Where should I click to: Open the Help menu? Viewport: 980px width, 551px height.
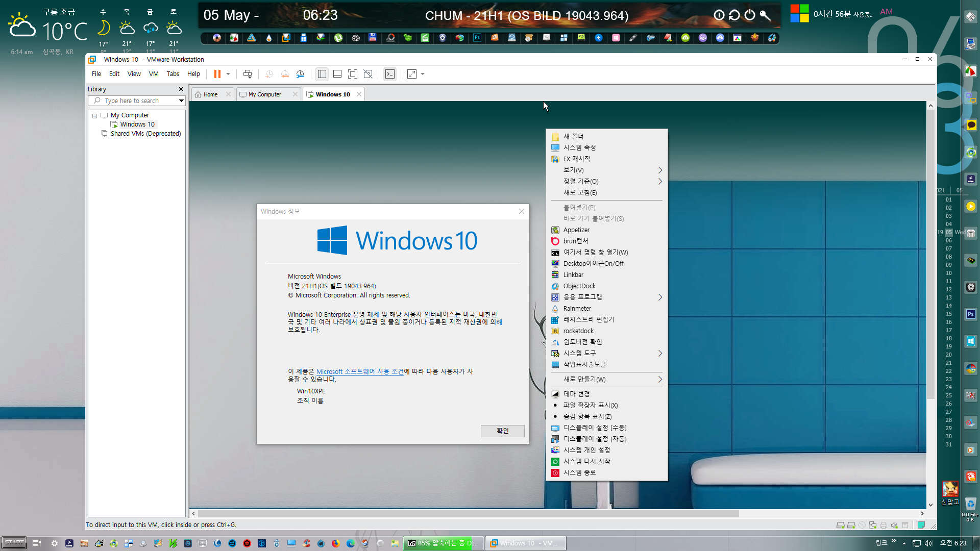pos(193,73)
